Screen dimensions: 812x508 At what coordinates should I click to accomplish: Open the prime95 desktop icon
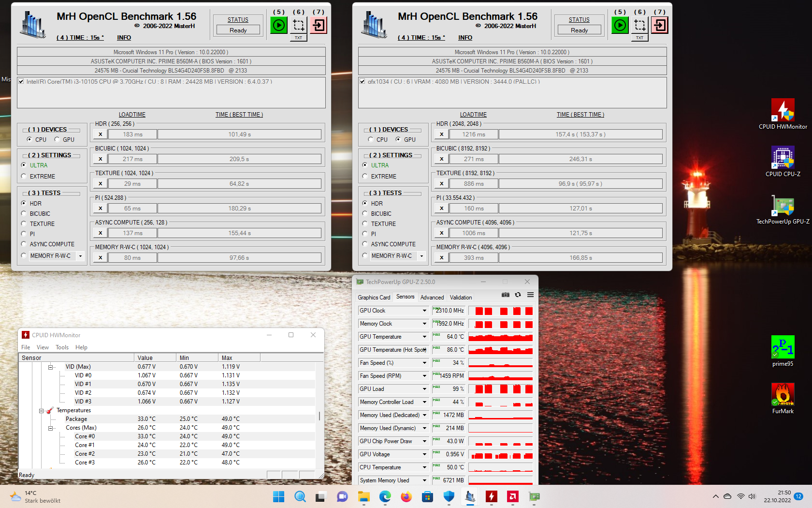tap(783, 351)
